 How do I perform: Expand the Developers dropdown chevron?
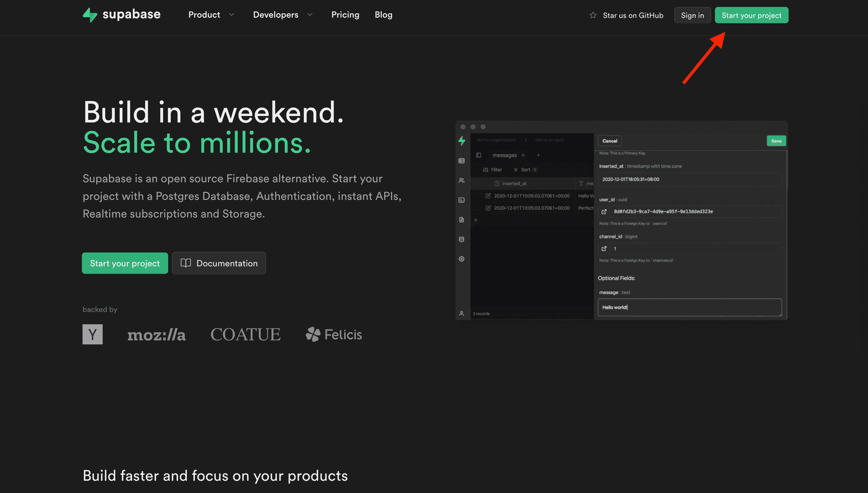pyautogui.click(x=310, y=14)
